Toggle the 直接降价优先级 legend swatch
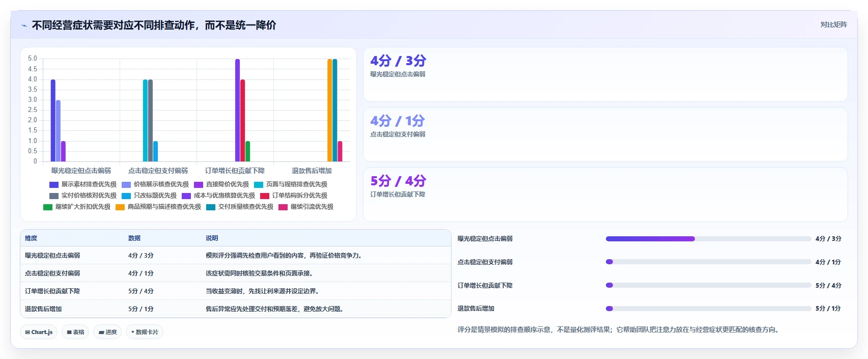868x359 pixels. click(x=199, y=185)
